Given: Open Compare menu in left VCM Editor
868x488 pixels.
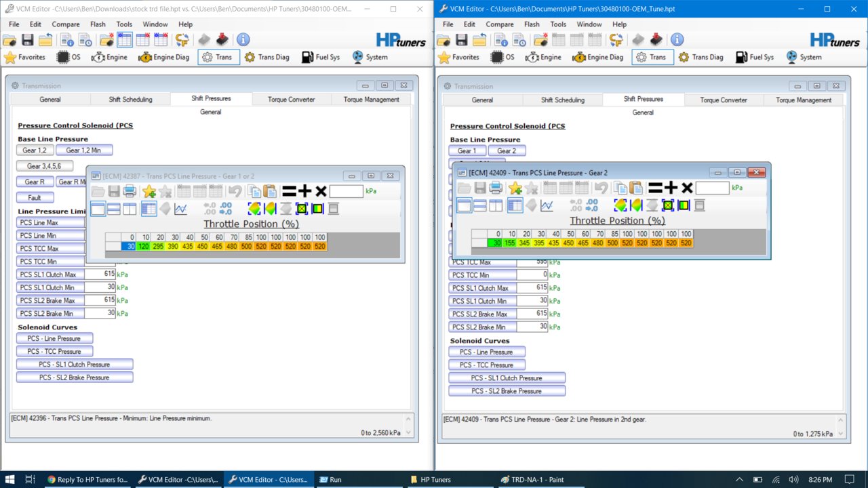Looking at the screenshot, I should [66, 24].
